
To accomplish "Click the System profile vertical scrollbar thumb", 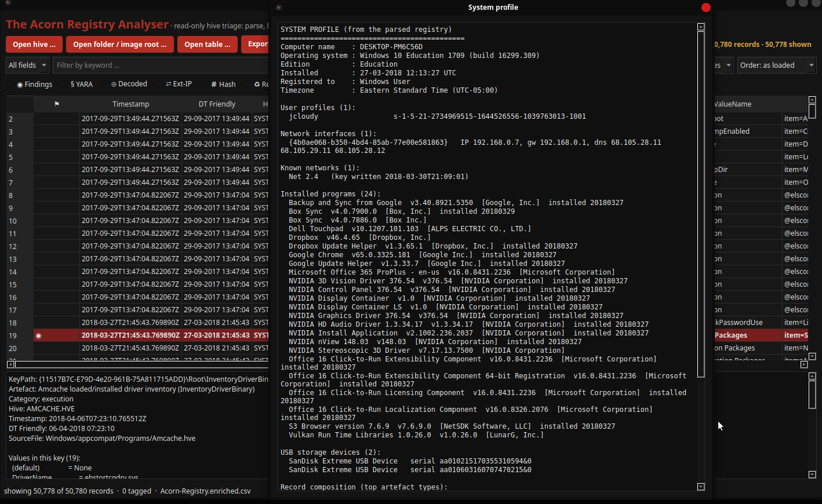I will (701, 204).
